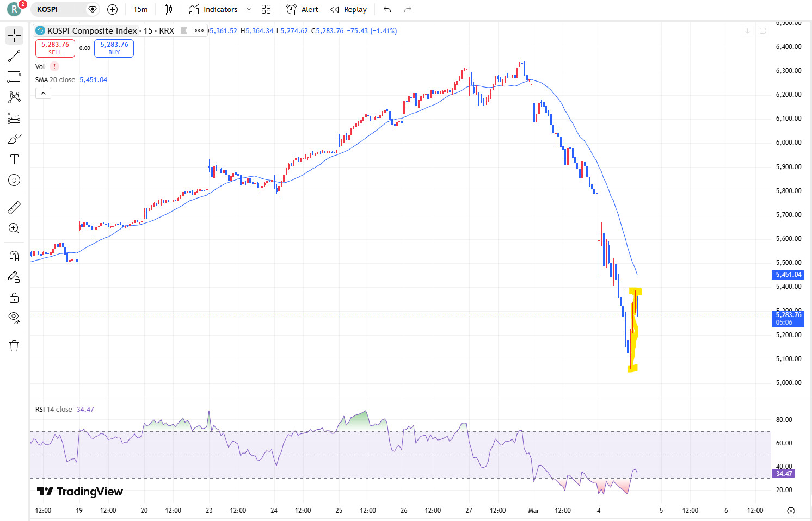Click the 6,300.00 price scale label
812x521 pixels.
(x=789, y=71)
